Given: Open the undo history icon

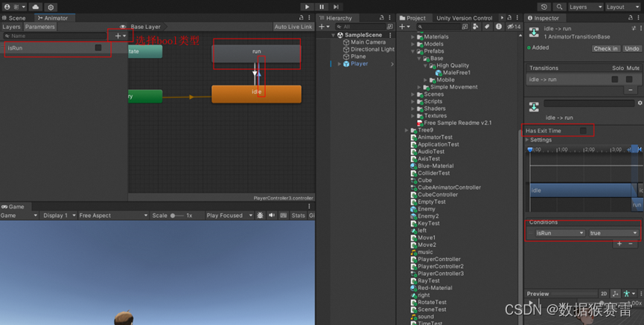Looking at the screenshot, I should click(x=544, y=7).
